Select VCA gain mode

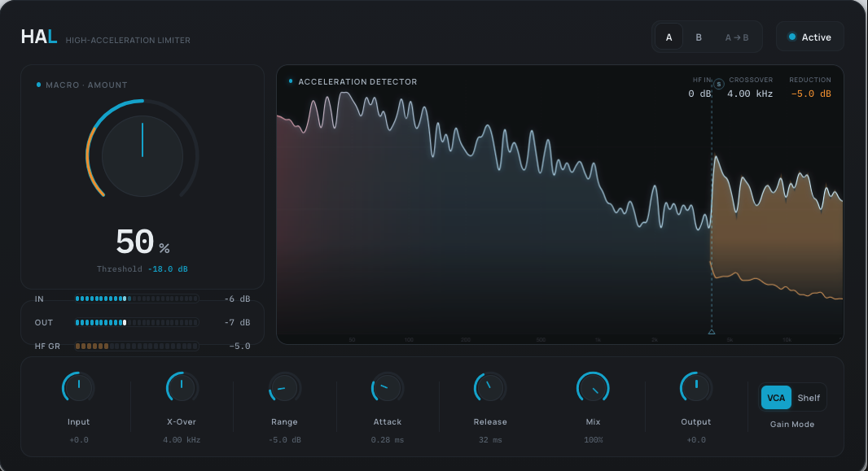click(776, 398)
